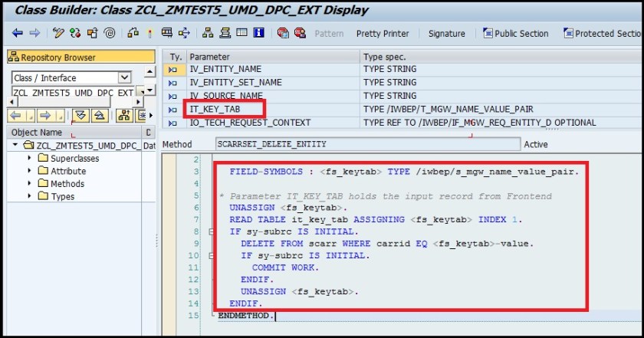Click the previous object yellow left arrow

coord(16,116)
